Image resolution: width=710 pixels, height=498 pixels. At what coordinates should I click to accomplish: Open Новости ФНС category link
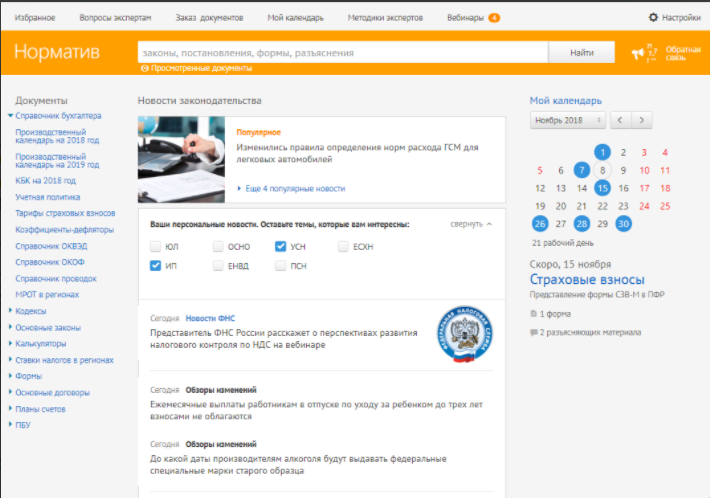click(210, 318)
